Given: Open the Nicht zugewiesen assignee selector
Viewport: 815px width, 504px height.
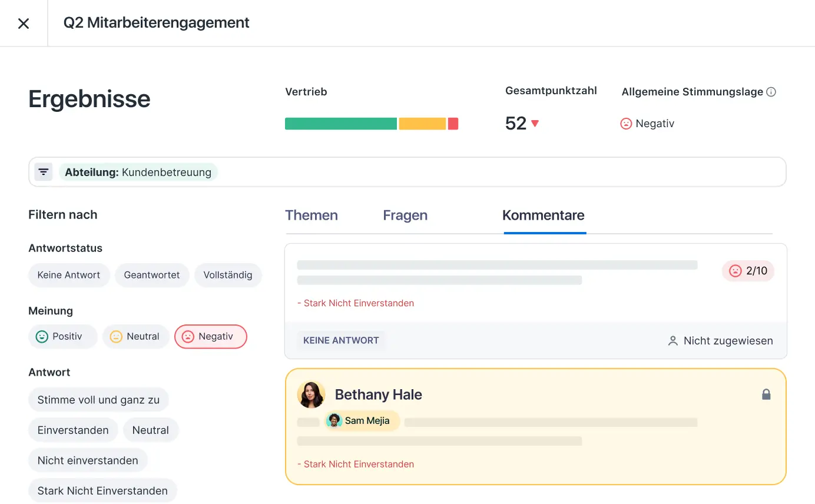Looking at the screenshot, I should tap(720, 341).
